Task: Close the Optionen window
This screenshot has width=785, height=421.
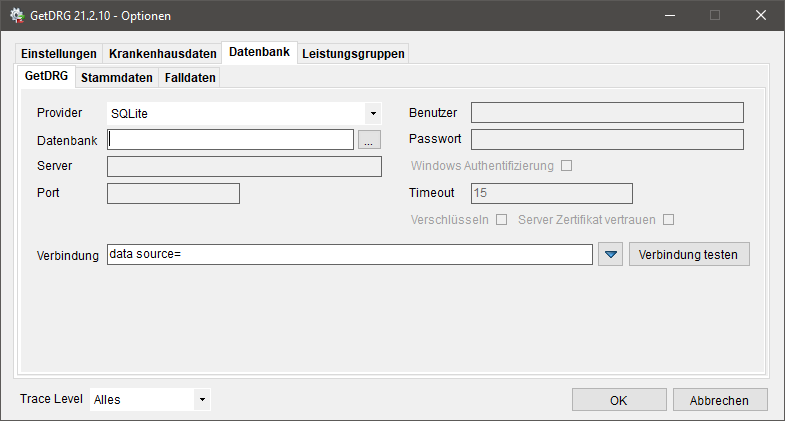Action: coord(760,16)
